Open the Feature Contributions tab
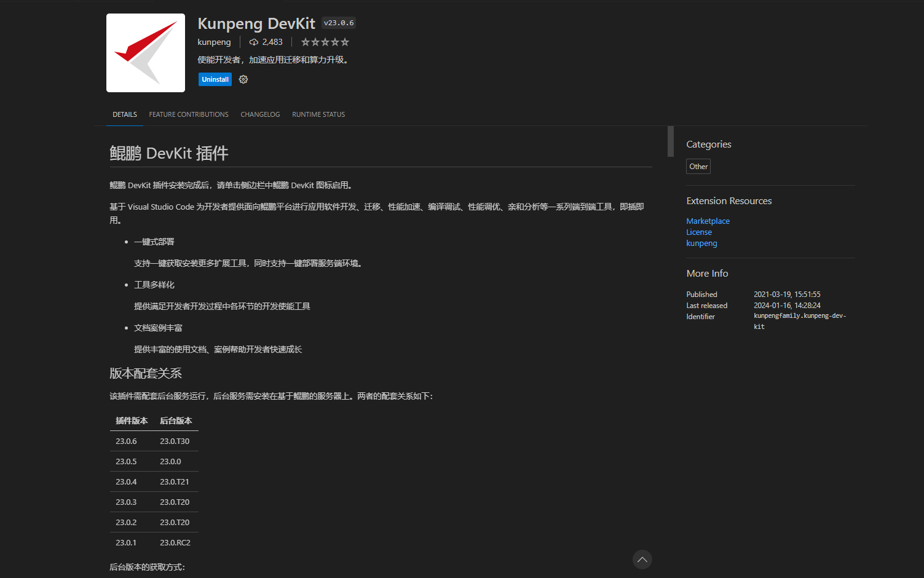The width and height of the screenshot is (924, 578). pyautogui.click(x=189, y=114)
